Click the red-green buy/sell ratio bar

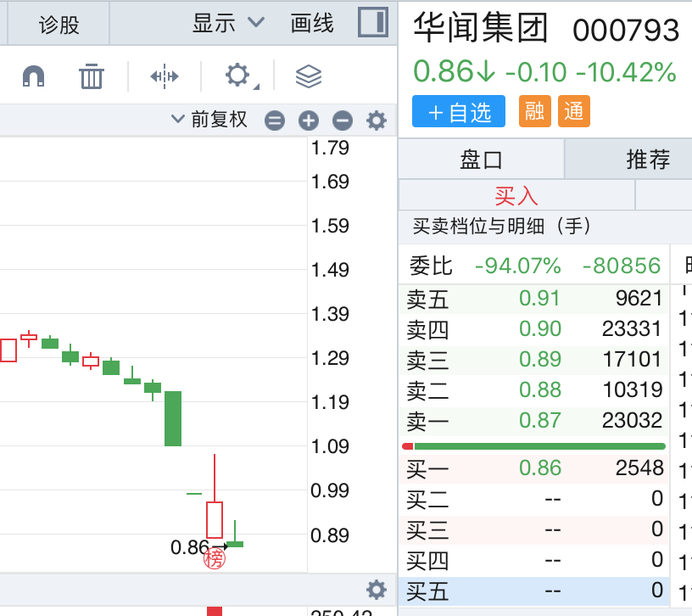click(533, 445)
